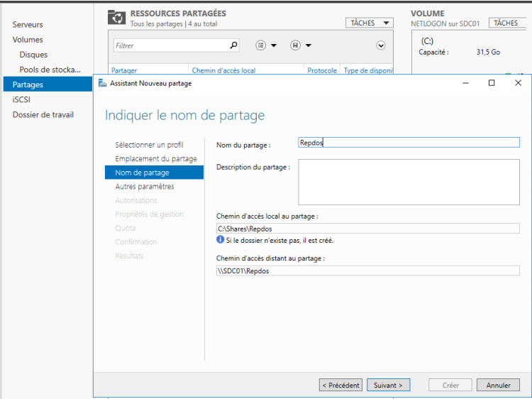Click the Suivant button
The image size is (532, 399).
pyautogui.click(x=389, y=385)
